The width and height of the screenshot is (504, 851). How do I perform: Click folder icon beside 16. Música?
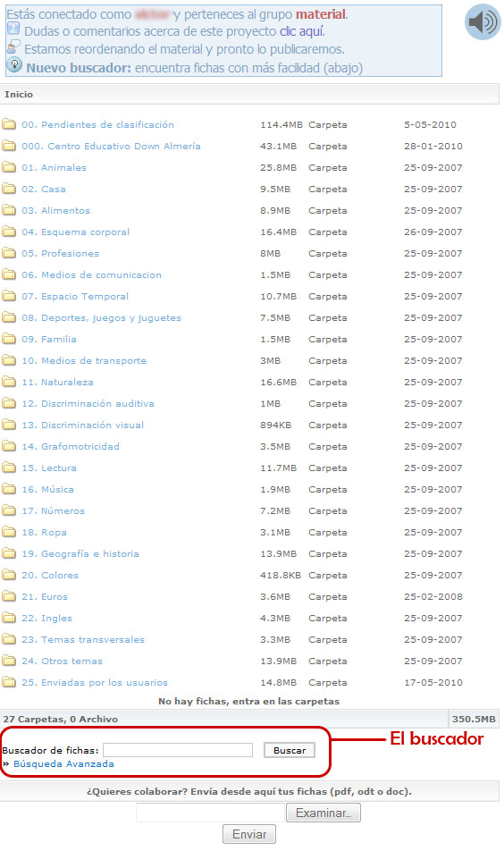click(9, 489)
